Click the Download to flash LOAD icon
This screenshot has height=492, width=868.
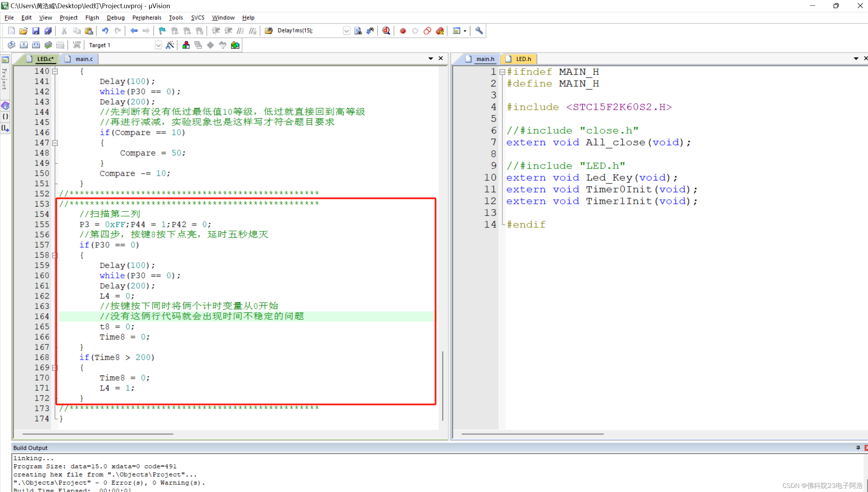click(77, 45)
